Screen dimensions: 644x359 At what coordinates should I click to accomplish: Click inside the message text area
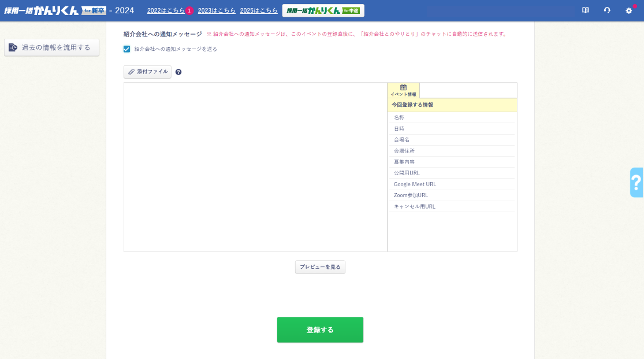pos(255,167)
